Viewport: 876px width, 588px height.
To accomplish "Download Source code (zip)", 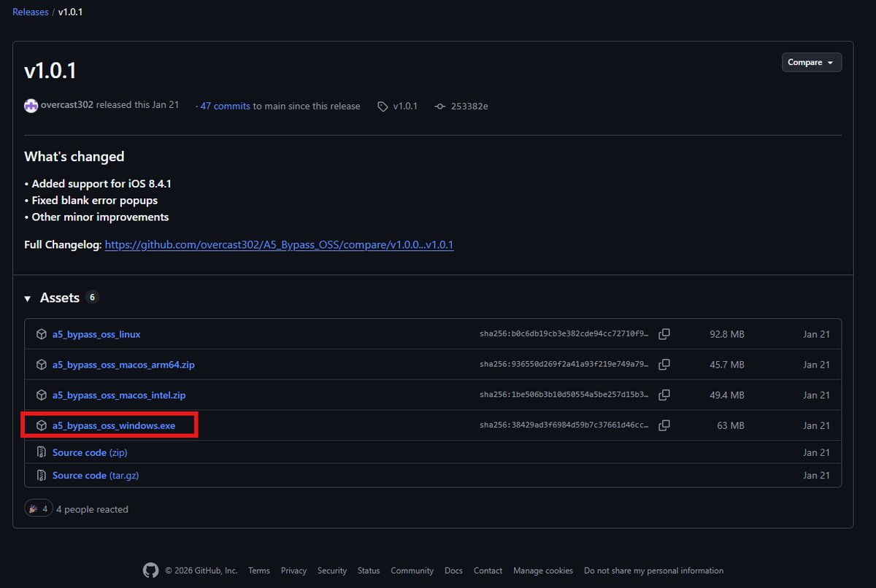I will click(90, 452).
